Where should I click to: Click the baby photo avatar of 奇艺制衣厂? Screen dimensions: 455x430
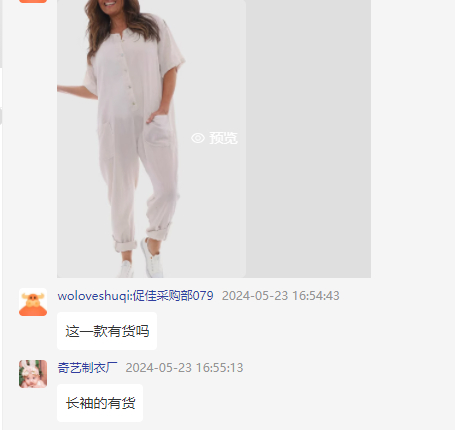click(x=33, y=374)
